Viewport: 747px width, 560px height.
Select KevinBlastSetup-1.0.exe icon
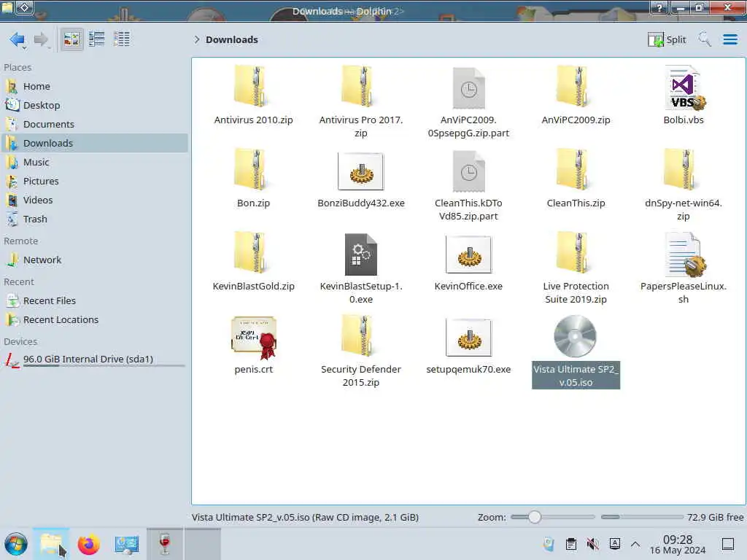point(360,254)
